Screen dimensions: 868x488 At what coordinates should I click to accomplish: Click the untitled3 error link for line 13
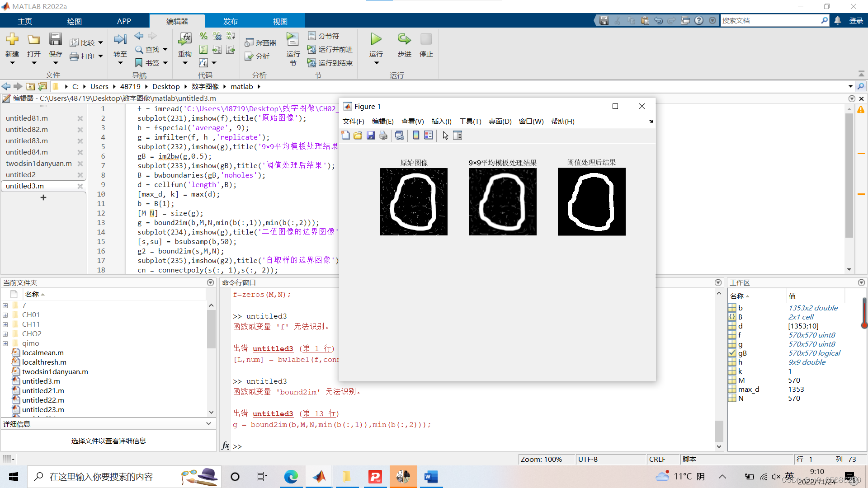click(x=273, y=413)
